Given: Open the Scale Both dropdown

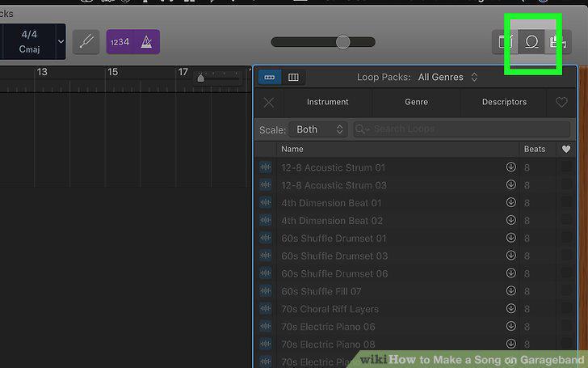Looking at the screenshot, I should [318, 129].
